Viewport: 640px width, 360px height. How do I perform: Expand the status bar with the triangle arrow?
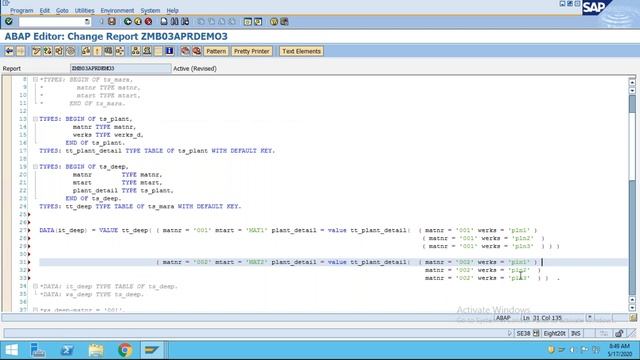[509, 333]
